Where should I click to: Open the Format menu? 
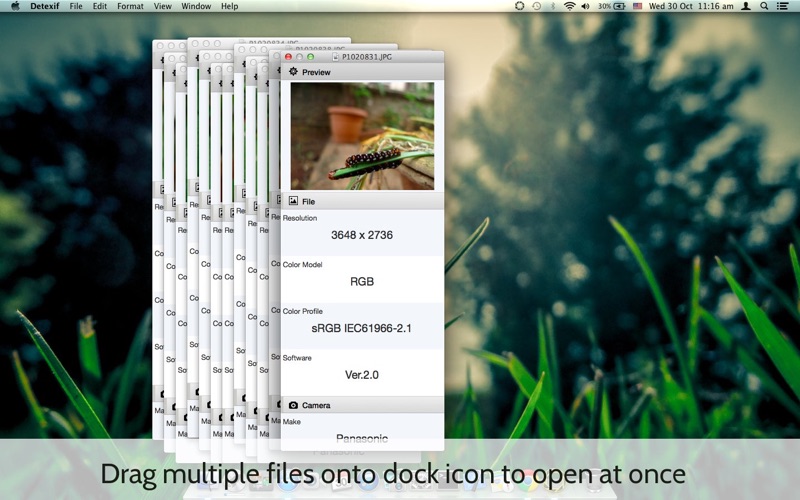130,6
